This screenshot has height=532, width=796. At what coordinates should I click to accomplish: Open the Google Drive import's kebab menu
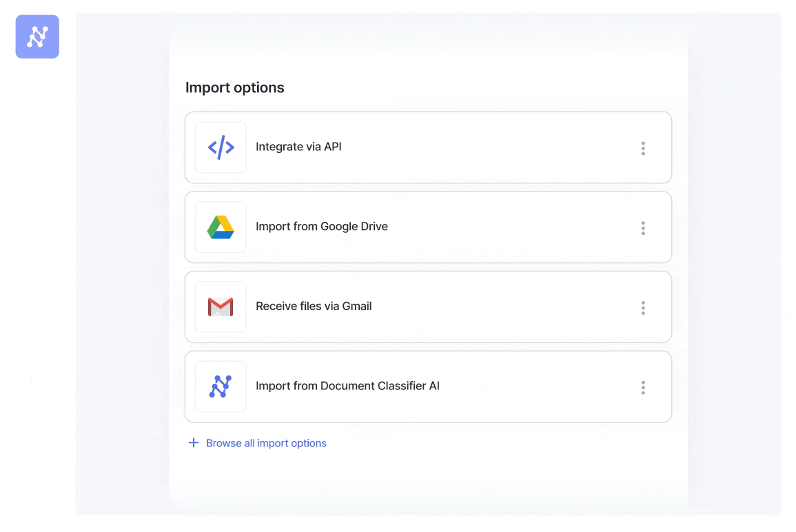[643, 228]
